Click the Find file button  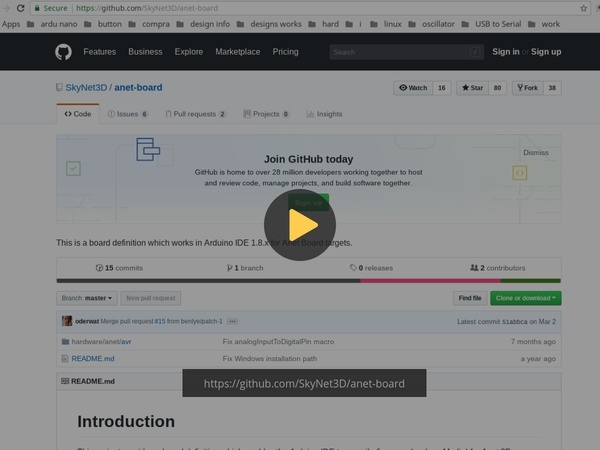470,298
